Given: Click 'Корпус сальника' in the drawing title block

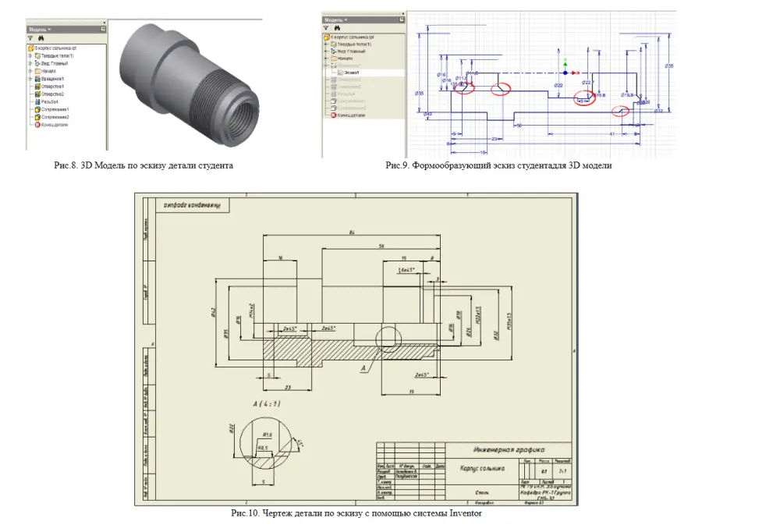Looking at the screenshot, I should click(482, 469).
